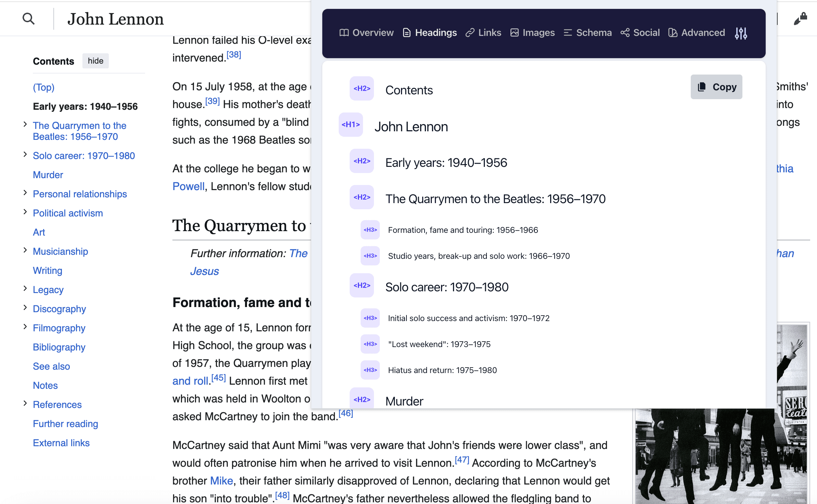817x504 pixels.
Task: Click citation [46] after join the band
Action: [x=346, y=413]
